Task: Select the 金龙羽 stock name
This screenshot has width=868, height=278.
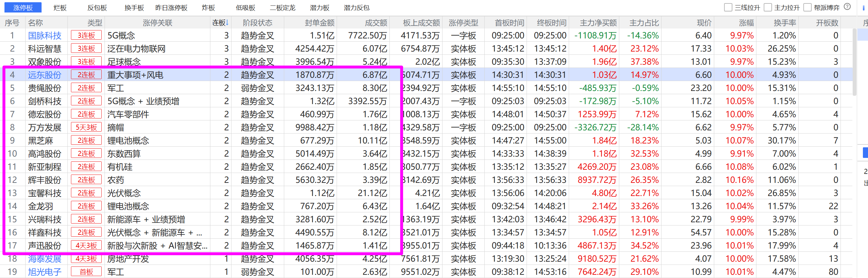Action: 40,206
